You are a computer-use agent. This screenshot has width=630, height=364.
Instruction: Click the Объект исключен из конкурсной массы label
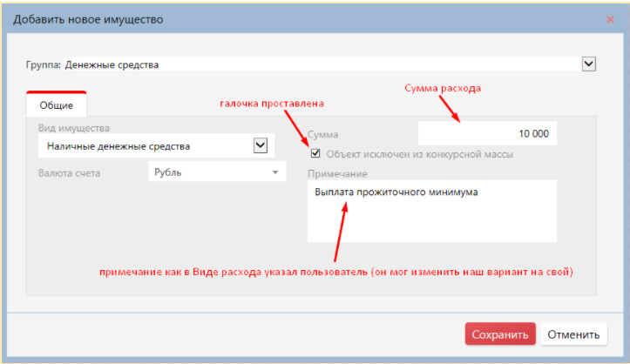419,154
